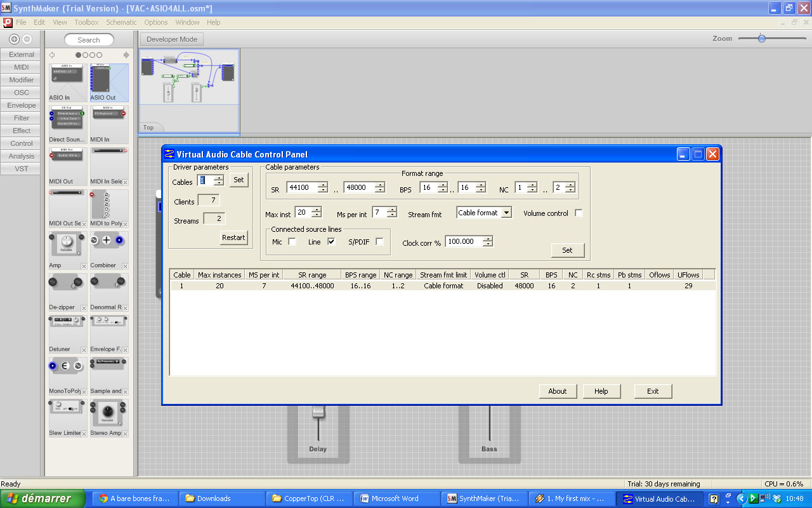
Task: Select the Detuner module
Action: click(x=68, y=334)
